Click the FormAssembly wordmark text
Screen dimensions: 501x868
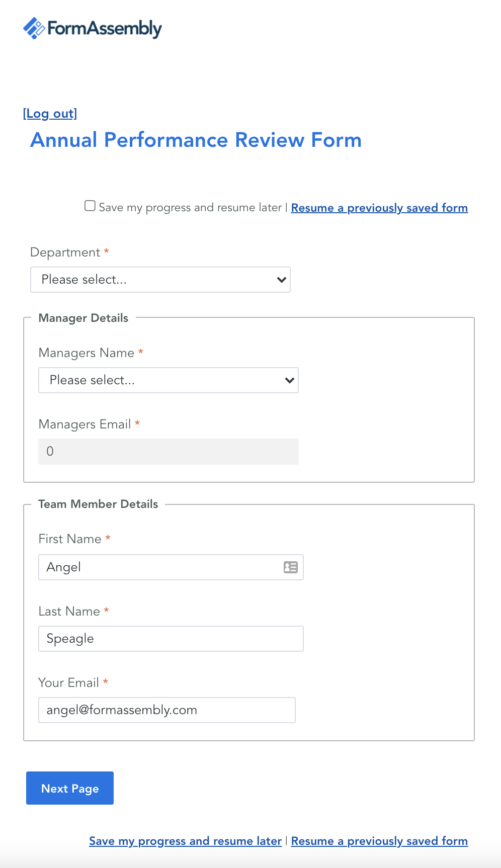pos(105,29)
